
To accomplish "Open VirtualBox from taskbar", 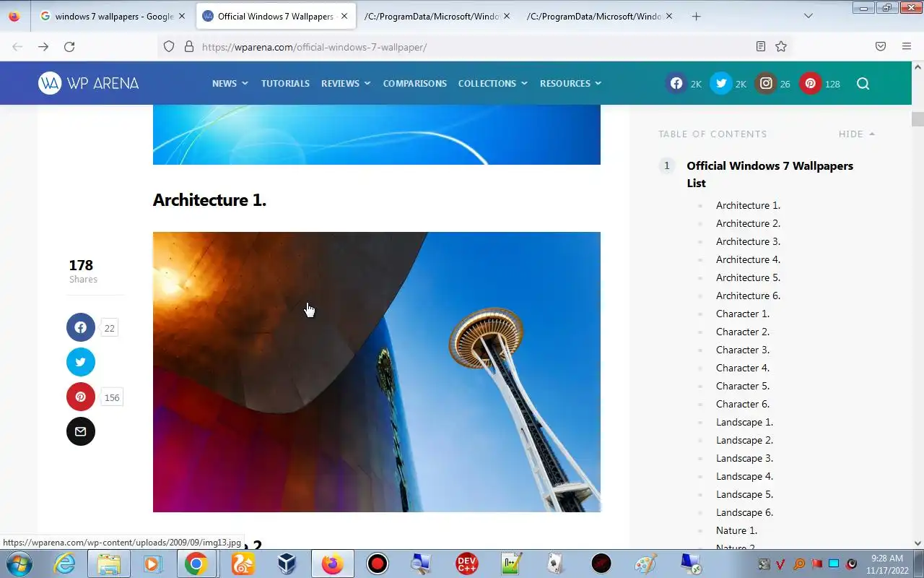I will click(287, 563).
